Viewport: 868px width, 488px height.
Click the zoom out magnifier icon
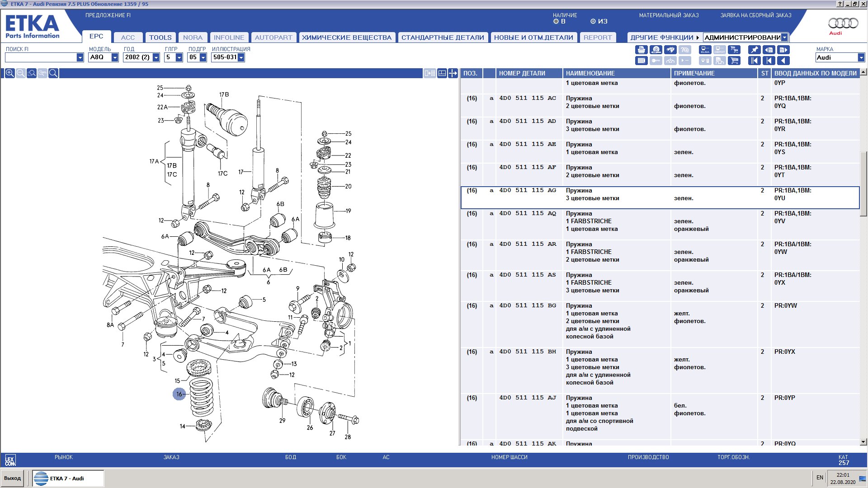tap(20, 73)
